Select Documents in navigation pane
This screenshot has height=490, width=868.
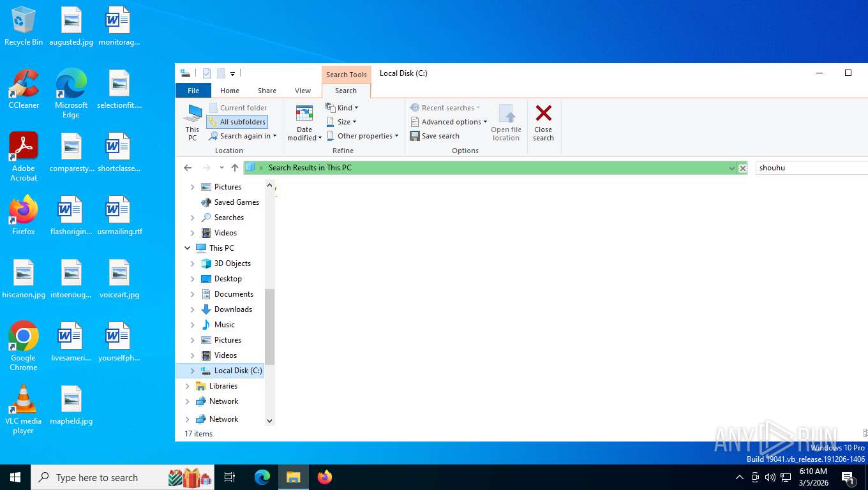pyautogui.click(x=234, y=294)
